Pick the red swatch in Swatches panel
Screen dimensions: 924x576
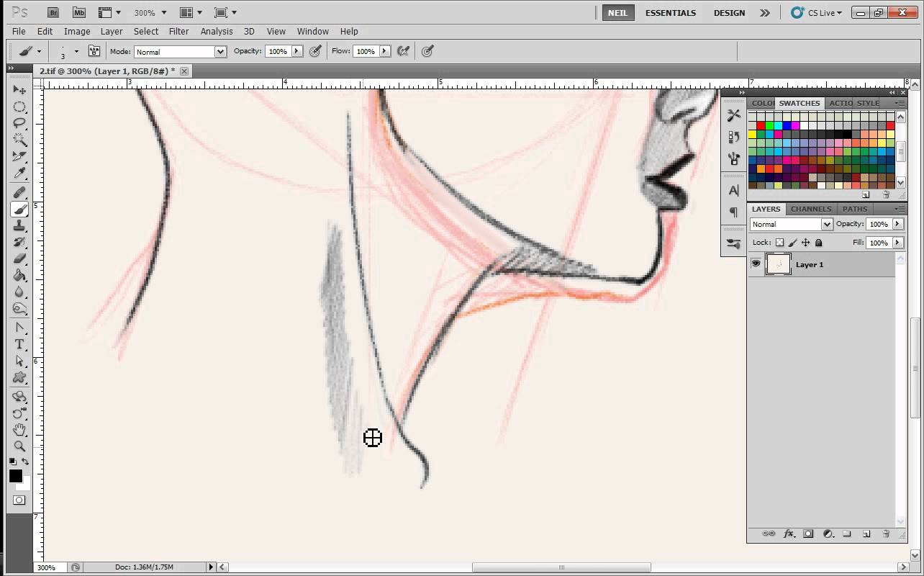pos(761,126)
